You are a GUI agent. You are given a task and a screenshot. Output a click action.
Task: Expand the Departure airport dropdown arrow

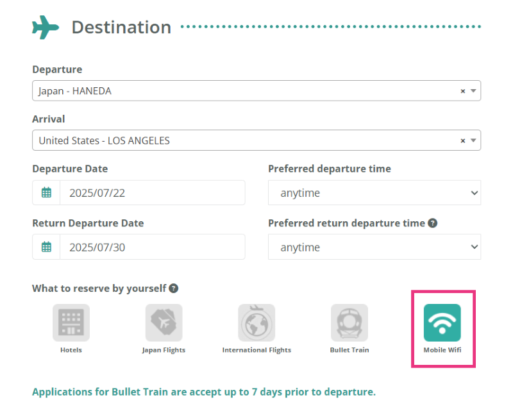[x=473, y=91]
